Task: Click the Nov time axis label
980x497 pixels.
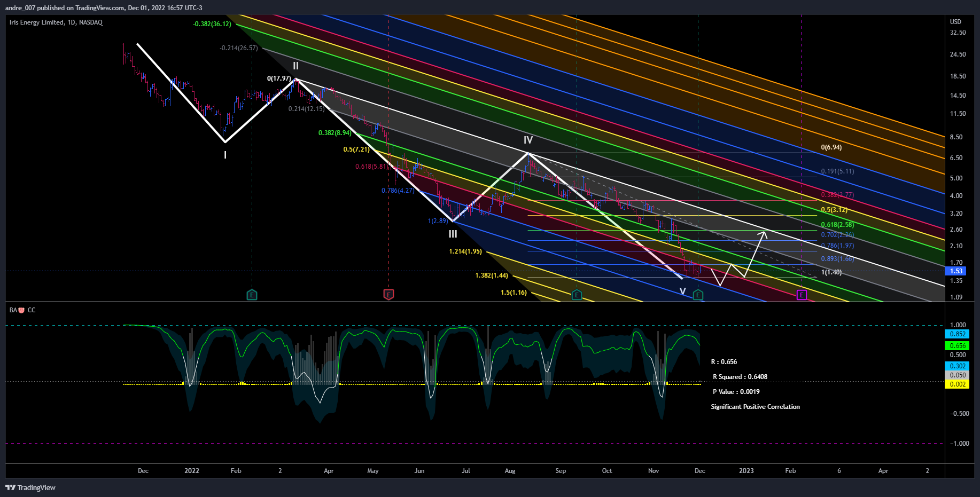Action: coord(654,471)
